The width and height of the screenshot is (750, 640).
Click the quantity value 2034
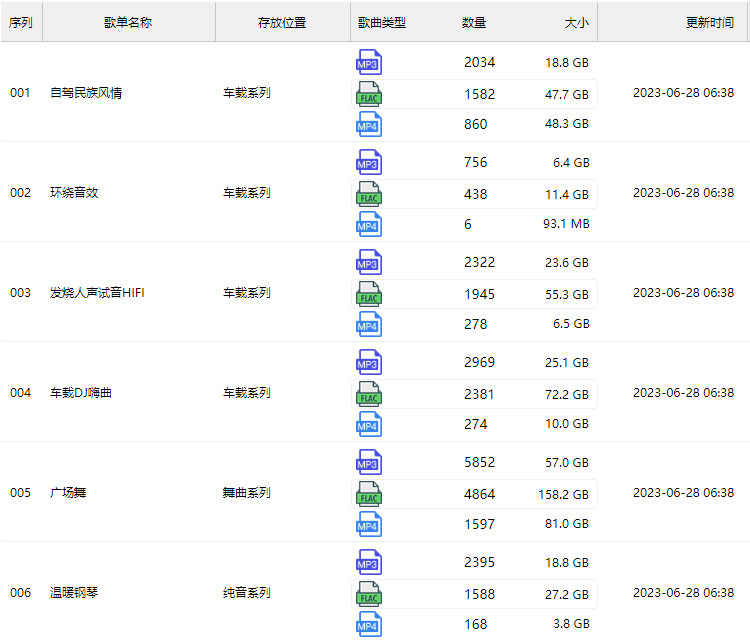(x=480, y=63)
